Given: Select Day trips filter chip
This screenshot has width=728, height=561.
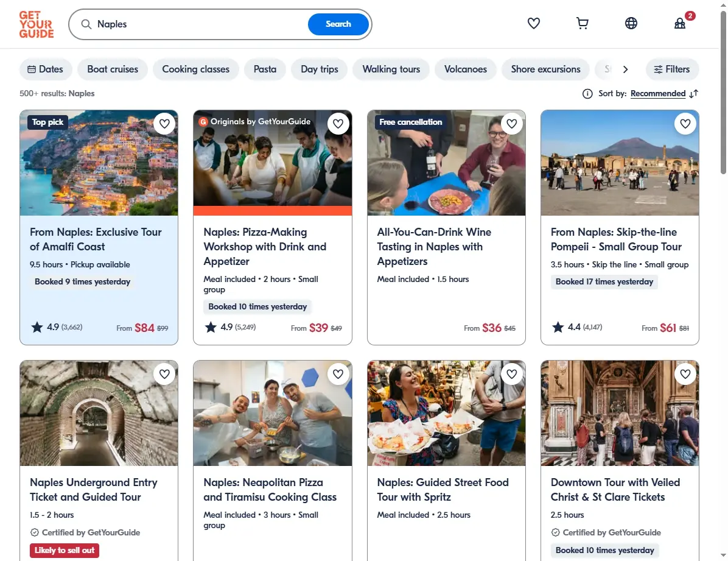Looking at the screenshot, I should [320, 69].
